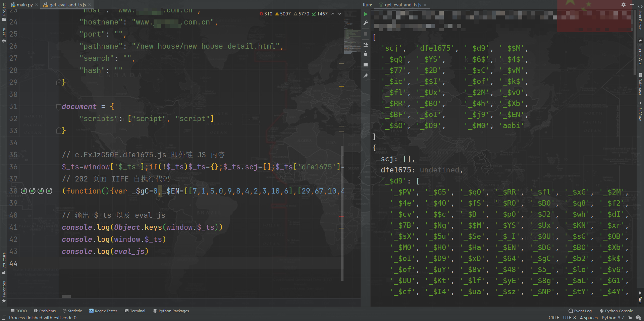This screenshot has width=644, height=321.
Task: Click last recursion gutter icon on line 38
Action: (x=49, y=191)
